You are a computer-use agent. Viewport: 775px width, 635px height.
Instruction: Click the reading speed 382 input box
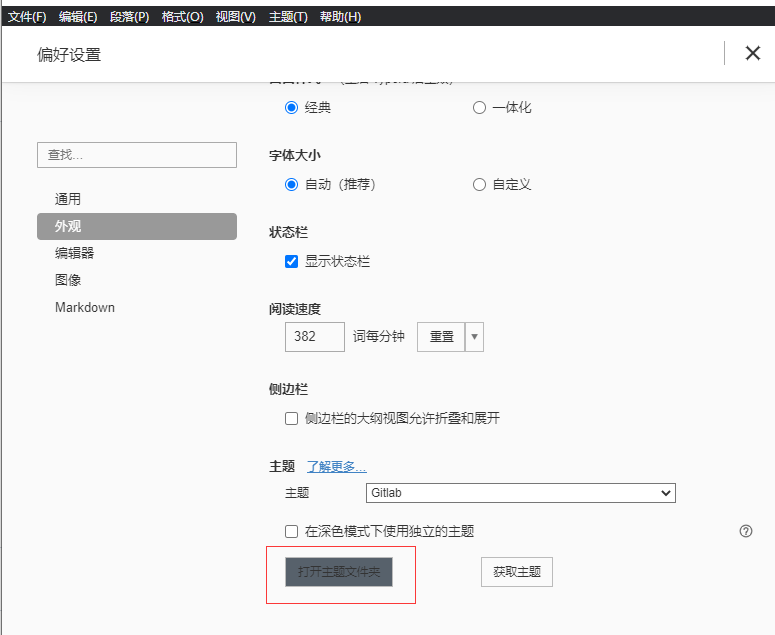coord(315,337)
